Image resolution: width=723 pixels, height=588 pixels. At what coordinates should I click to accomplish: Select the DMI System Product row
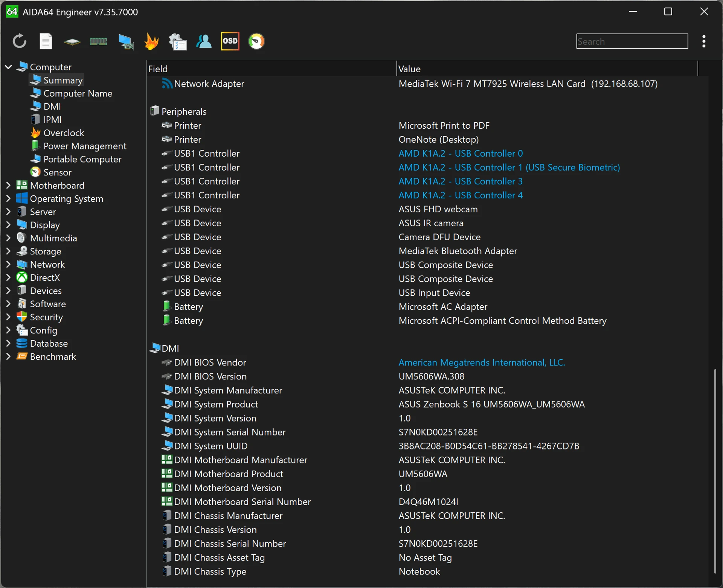point(427,404)
